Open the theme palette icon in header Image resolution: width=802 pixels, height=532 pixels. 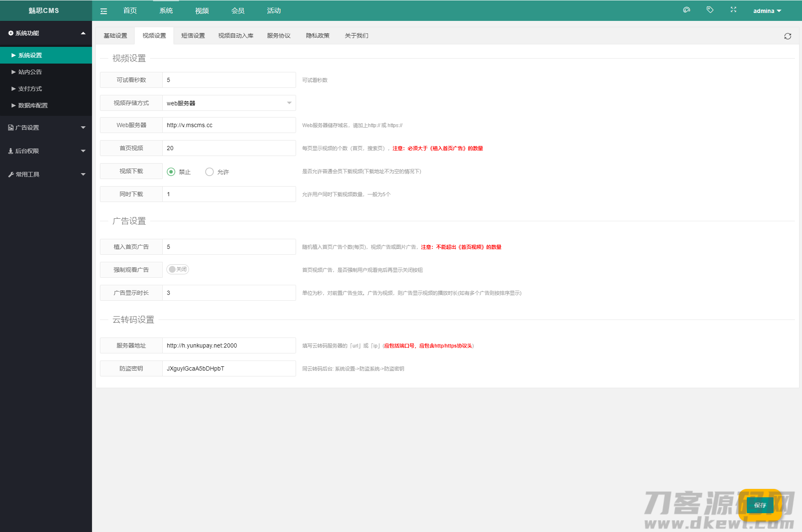[x=686, y=10]
